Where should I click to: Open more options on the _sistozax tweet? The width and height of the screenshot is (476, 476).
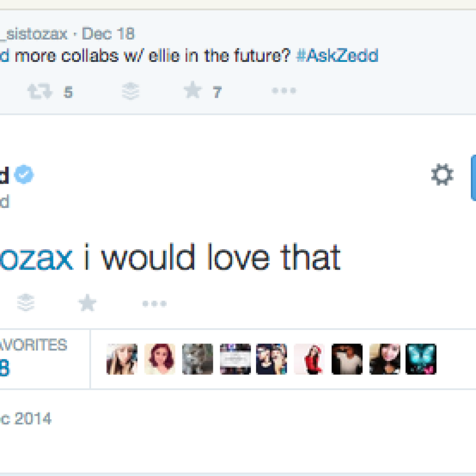point(284,91)
